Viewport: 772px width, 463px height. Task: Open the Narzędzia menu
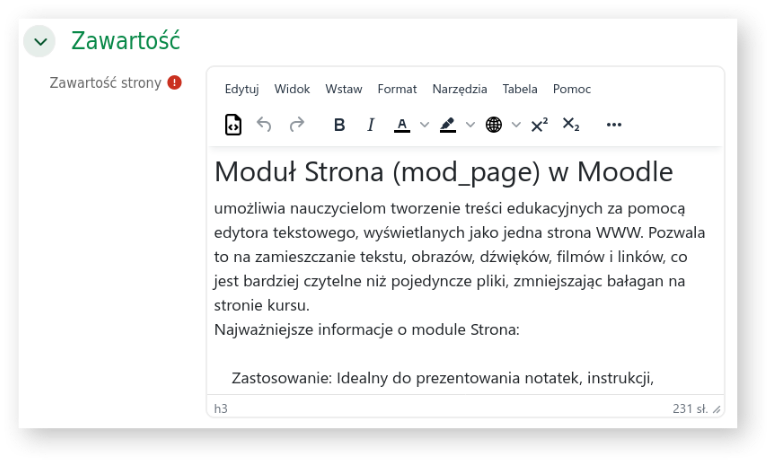click(460, 89)
